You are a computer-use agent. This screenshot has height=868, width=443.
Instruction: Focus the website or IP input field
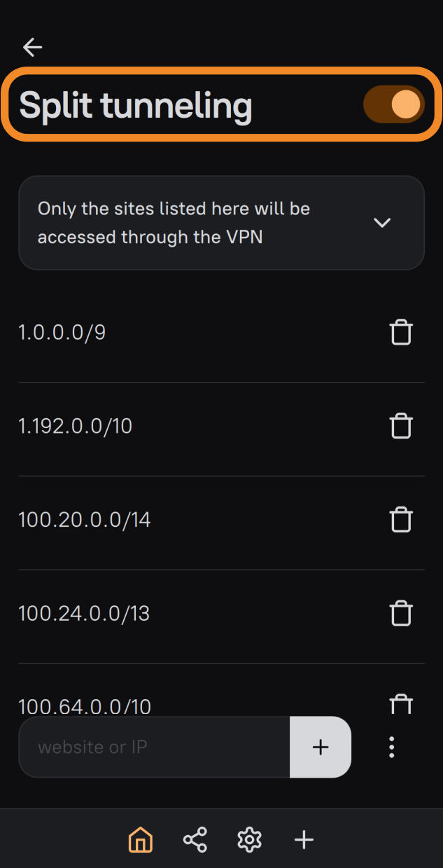[154, 747]
